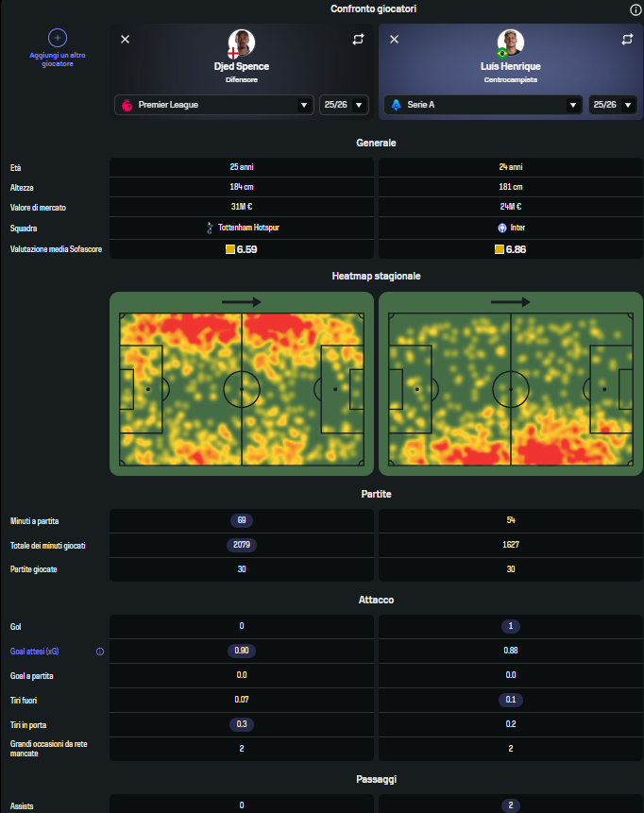The image size is (644, 813).
Task: Click the Valutazione media Sofascore label
Action: point(56,249)
